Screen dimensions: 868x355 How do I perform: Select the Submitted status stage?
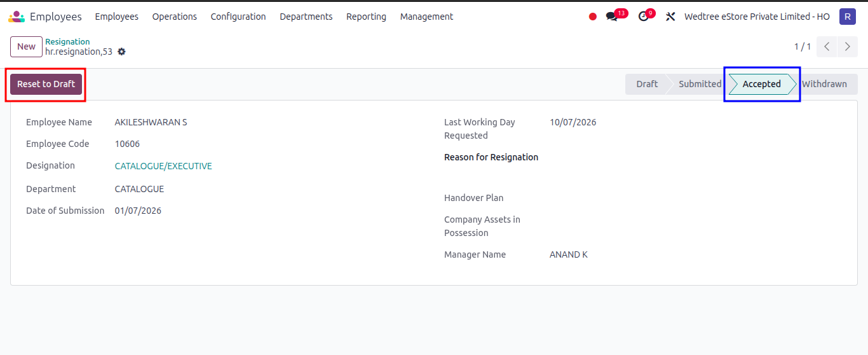700,84
